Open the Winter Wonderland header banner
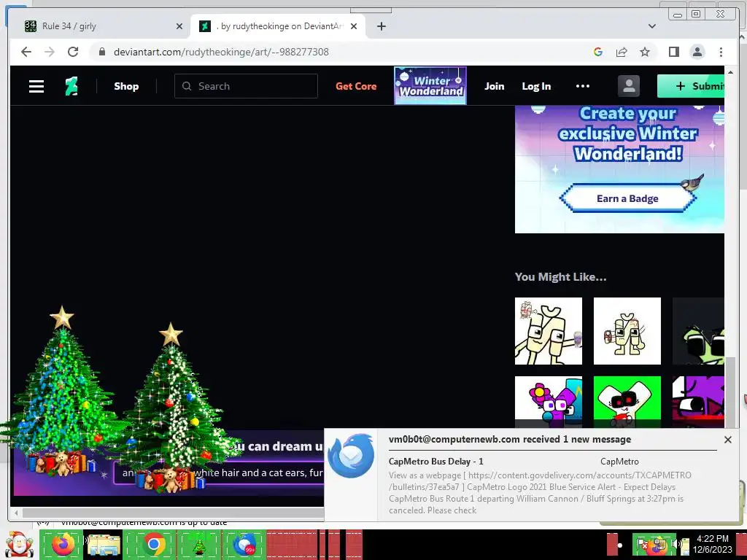Viewport: 747px width, 560px height. pyautogui.click(x=430, y=86)
